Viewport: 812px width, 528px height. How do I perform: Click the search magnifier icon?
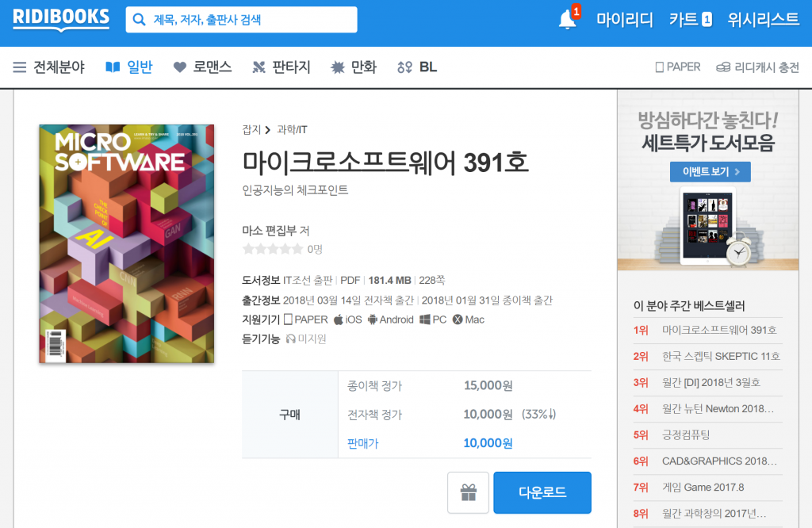139,20
